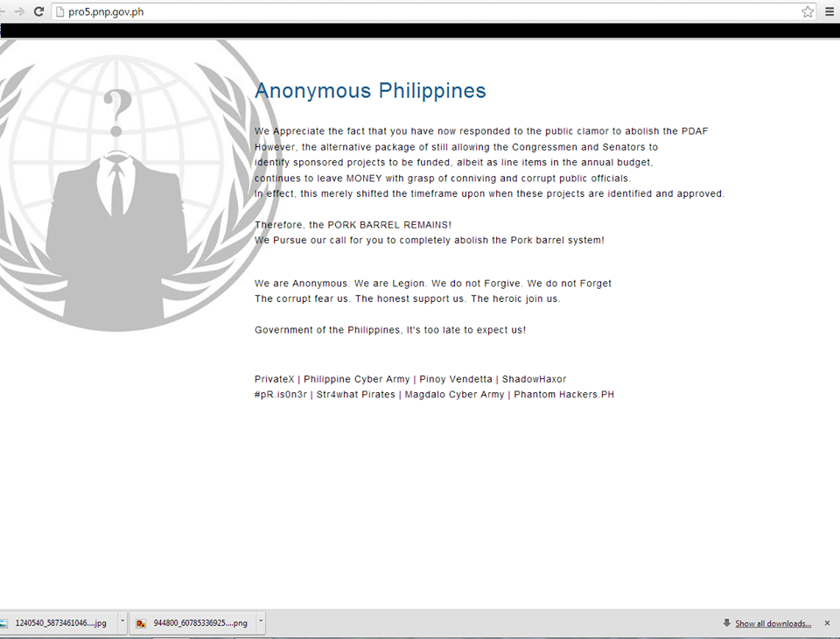Click 'The corrupt fear us' line
The width and height of the screenshot is (840, 639).
pyautogui.click(x=407, y=298)
